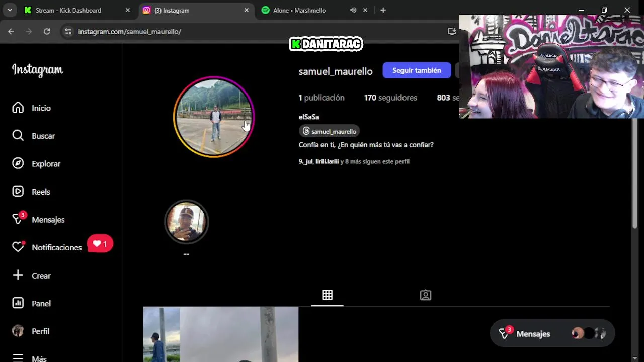Mute the Spotify tab audio icon
The width and height of the screenshot is (644, 362).
(353, 10)
